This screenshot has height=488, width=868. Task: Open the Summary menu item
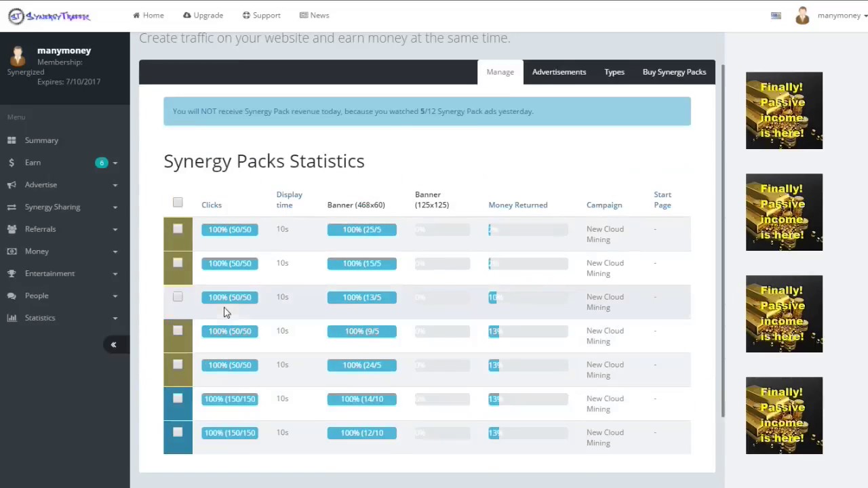pos(41,140)
